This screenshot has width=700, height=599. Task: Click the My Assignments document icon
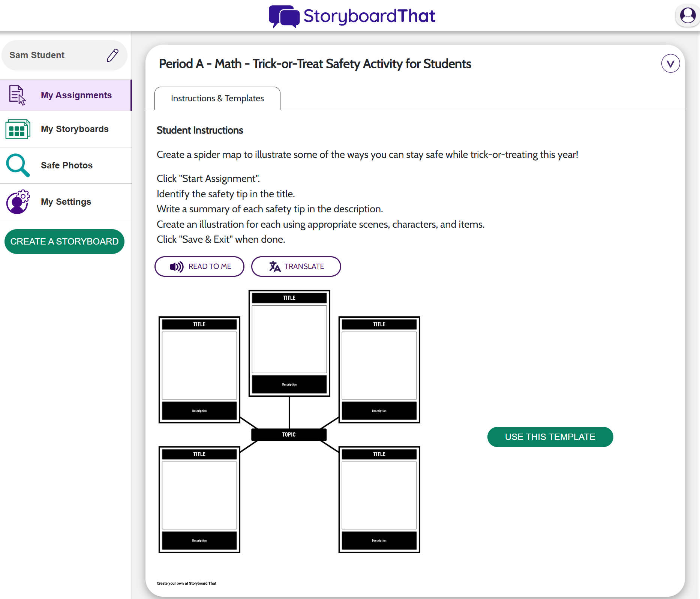17,95
